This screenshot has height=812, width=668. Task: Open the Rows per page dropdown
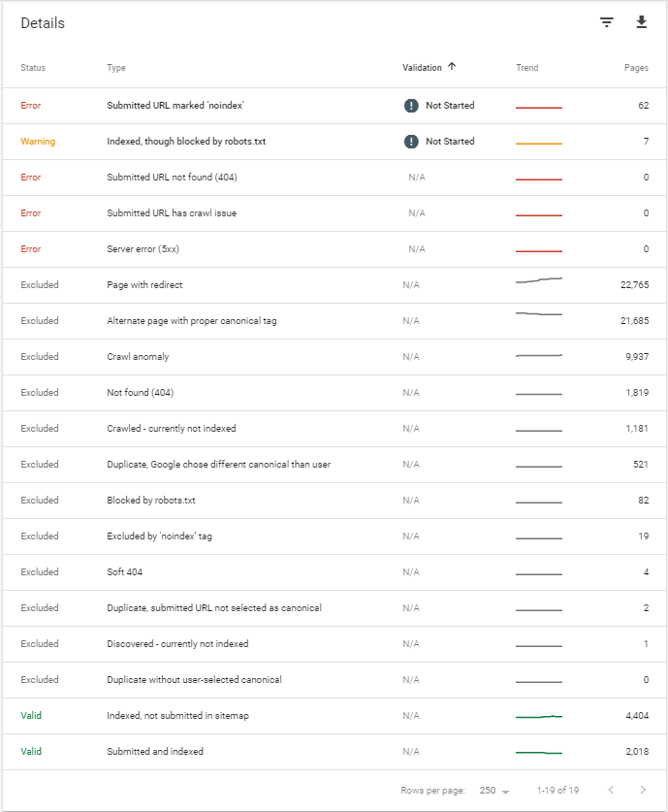point(494,791)
